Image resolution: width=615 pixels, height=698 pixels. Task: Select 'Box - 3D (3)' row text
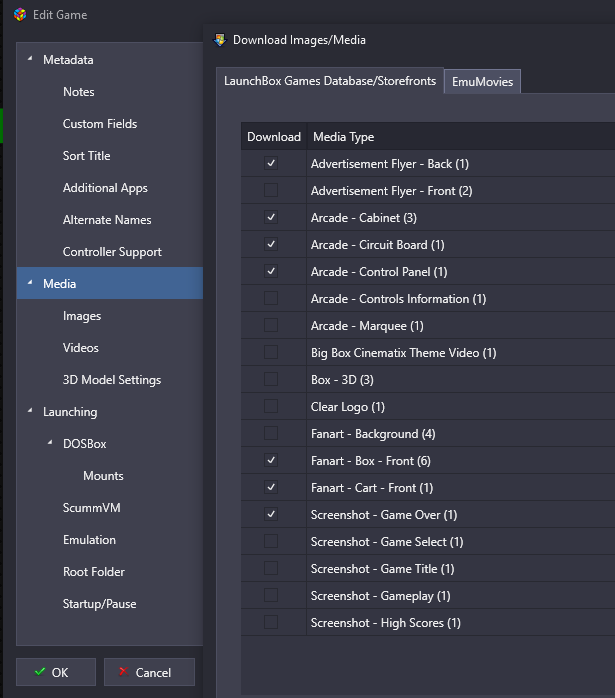pos(342,380)
